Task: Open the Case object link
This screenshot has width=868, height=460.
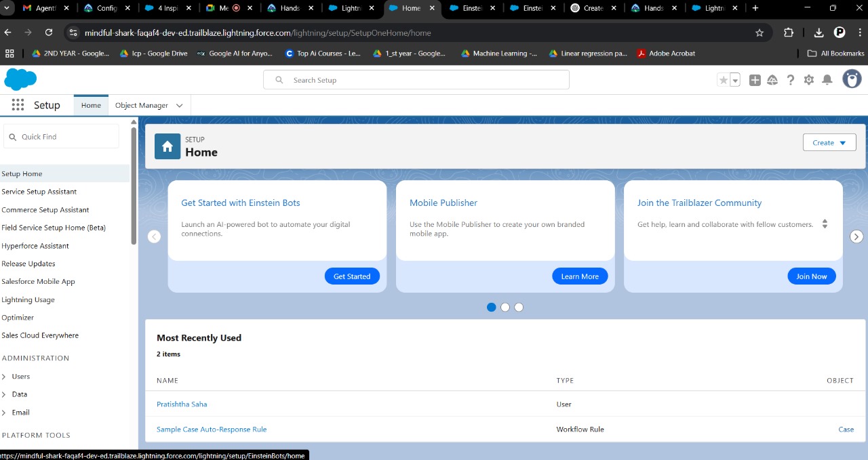Action: click(846, 429)
